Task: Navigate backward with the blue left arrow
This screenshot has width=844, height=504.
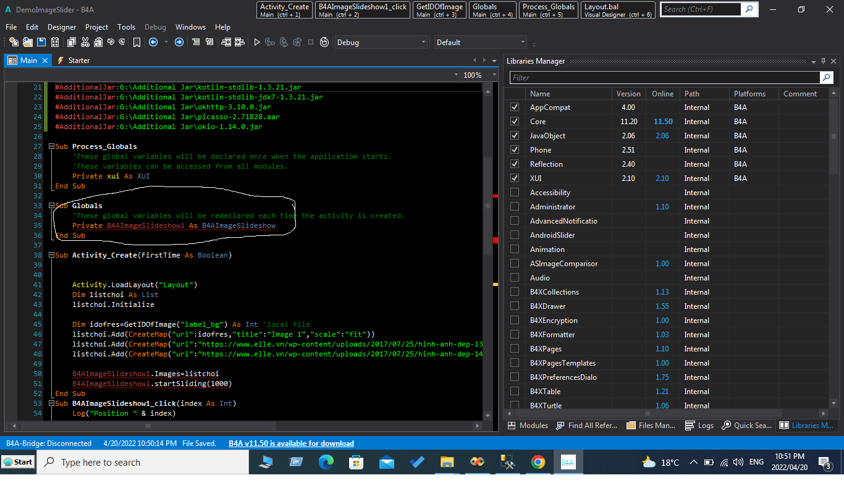Action: (x=153, y=42)
